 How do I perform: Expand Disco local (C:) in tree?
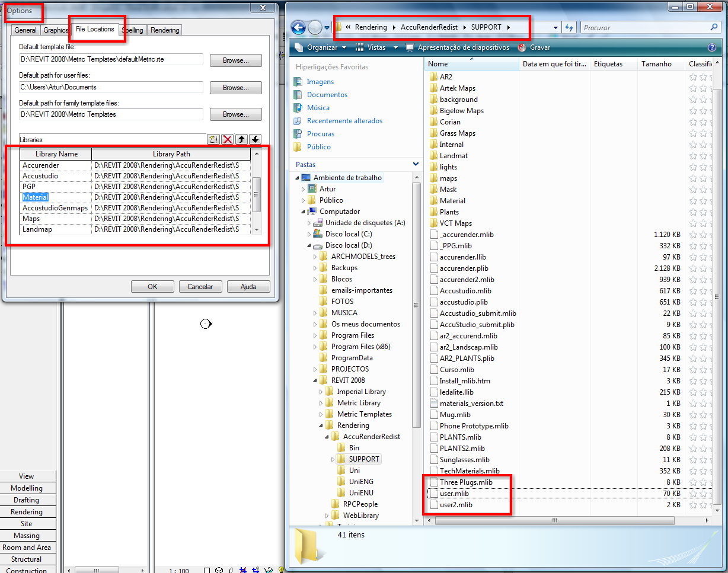click(309, 234)
